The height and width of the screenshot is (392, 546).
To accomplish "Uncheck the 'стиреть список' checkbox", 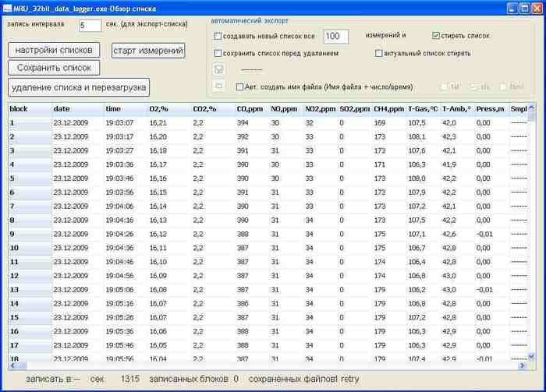I will 436,36.
